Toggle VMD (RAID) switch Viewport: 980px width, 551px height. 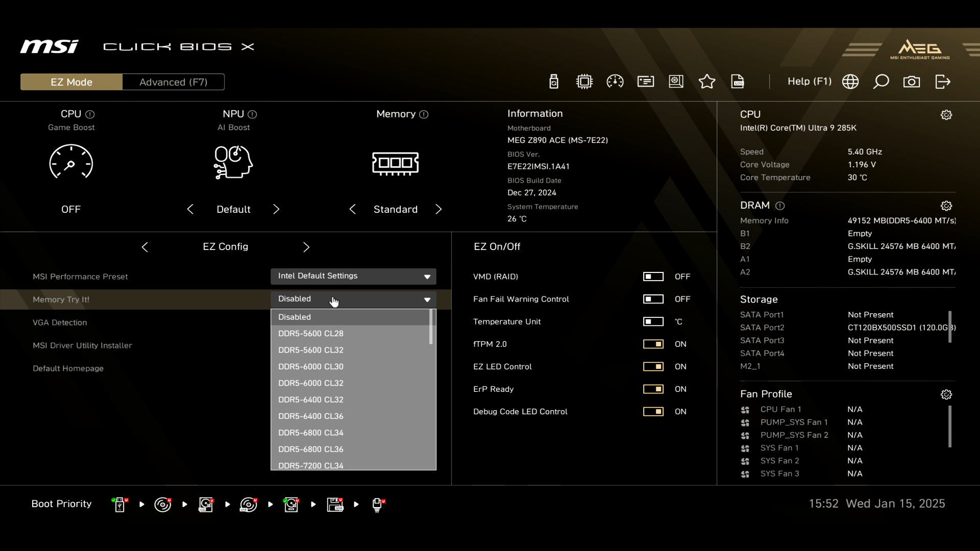coord(653,277)
